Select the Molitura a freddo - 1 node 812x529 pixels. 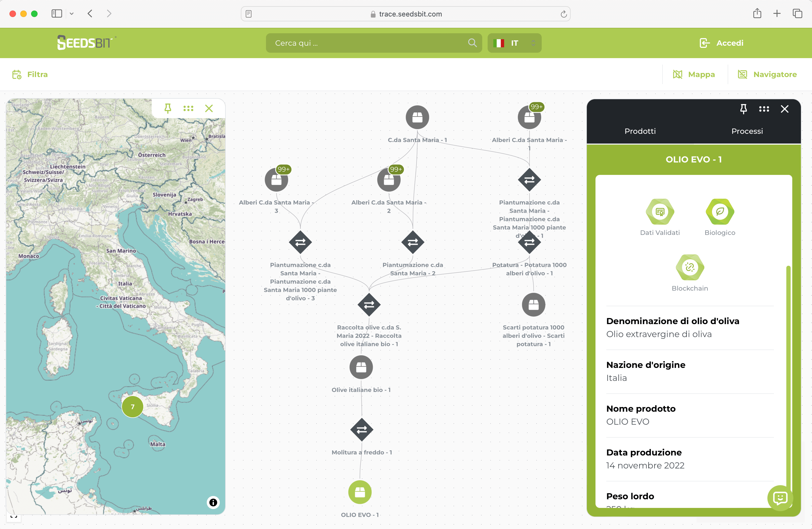(x=362, y=429)
